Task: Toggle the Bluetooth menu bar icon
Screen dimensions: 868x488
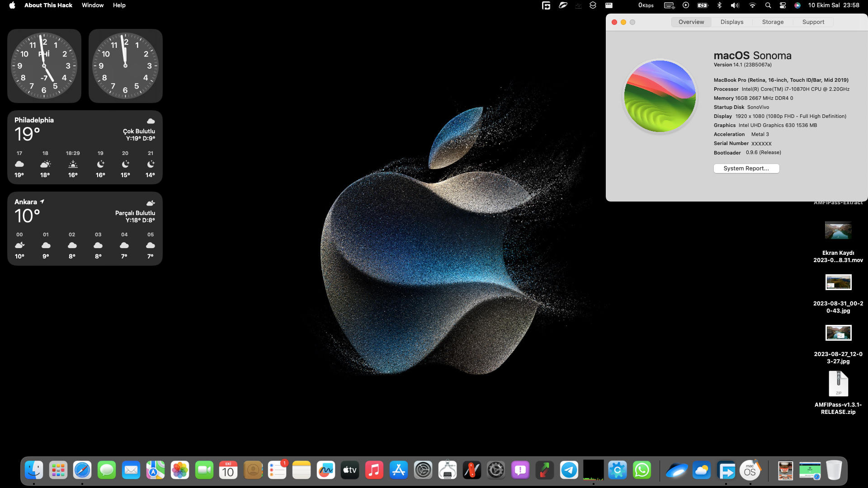Action: pos(719,5)
